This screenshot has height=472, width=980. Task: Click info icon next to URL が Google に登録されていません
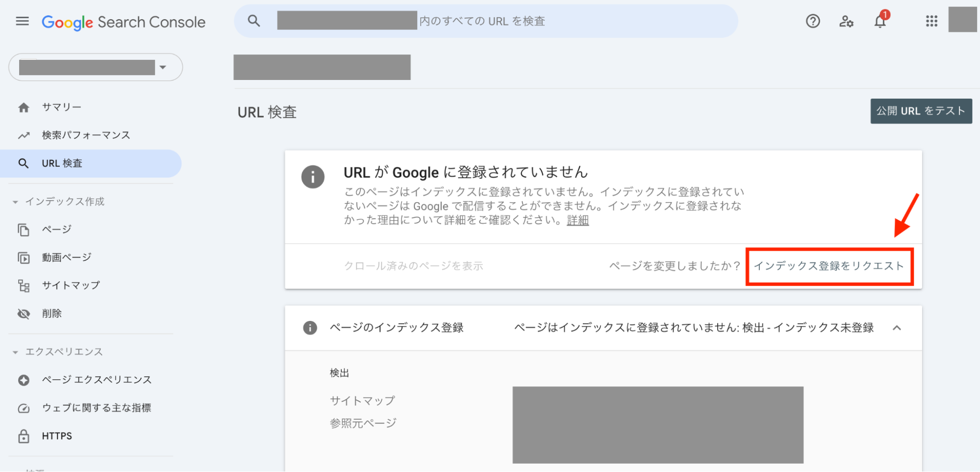point(313,177)
